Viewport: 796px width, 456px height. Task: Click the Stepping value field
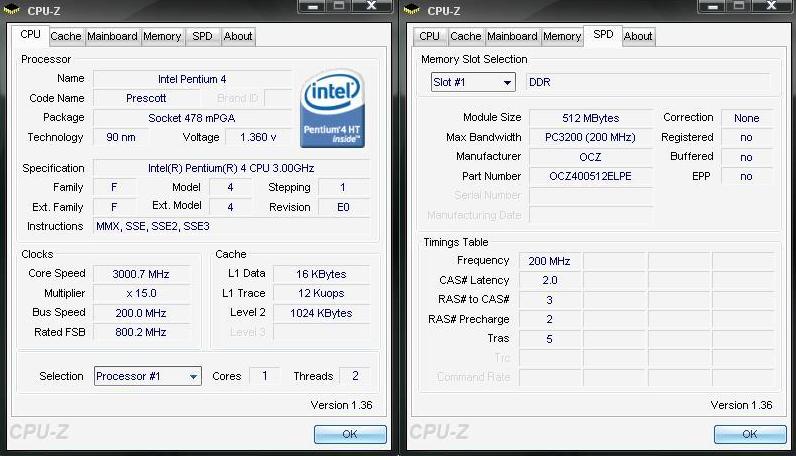(x=344, y=188)
